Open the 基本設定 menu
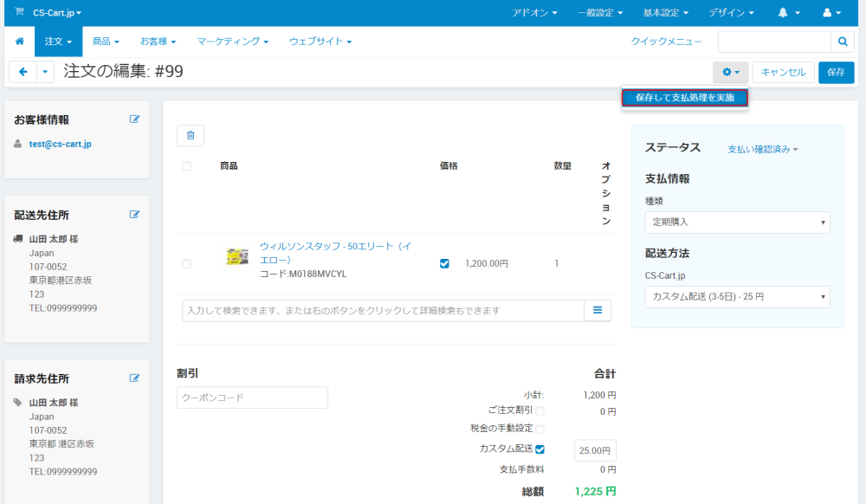The image size is (866, 504). 665,13
